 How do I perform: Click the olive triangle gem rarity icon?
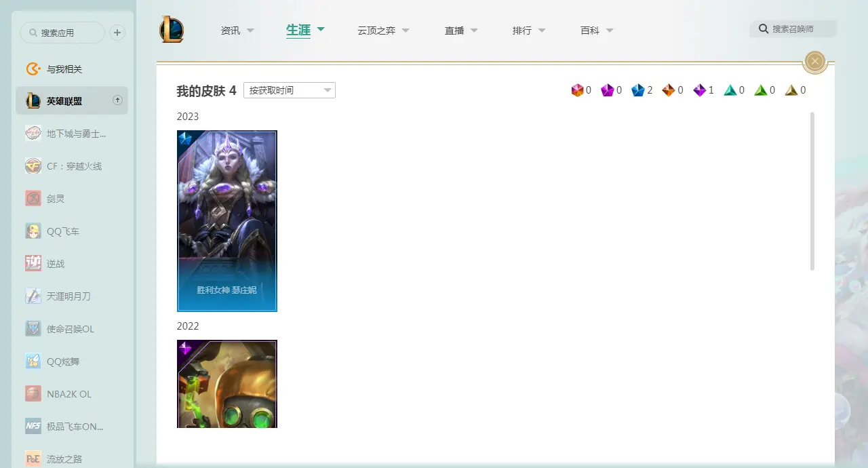point(791,90)
